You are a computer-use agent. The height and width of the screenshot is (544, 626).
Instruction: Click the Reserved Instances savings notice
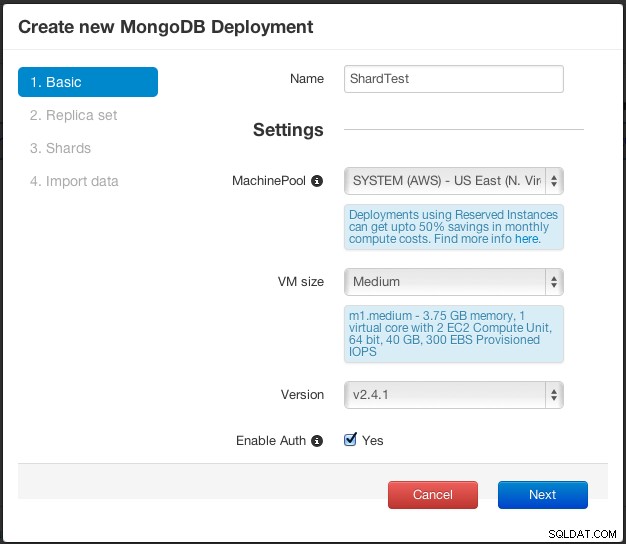pyautogui.click(x=454, y=227)
